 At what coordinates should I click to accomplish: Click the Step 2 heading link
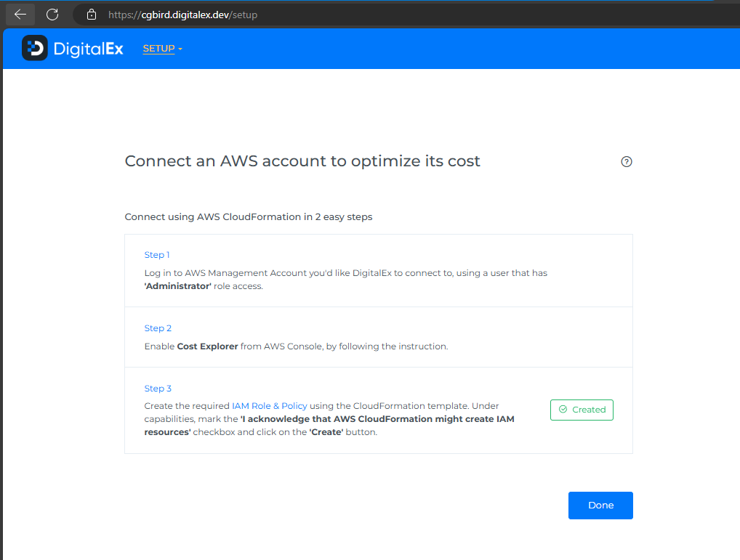point(158,328)
